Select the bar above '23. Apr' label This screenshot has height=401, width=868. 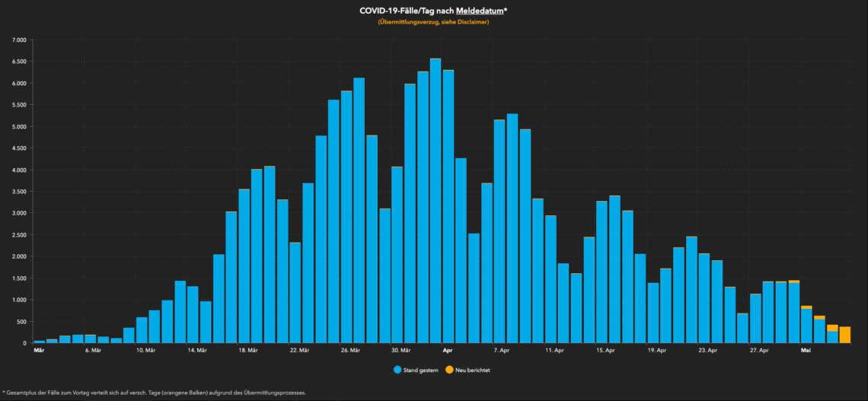point(704,298)
